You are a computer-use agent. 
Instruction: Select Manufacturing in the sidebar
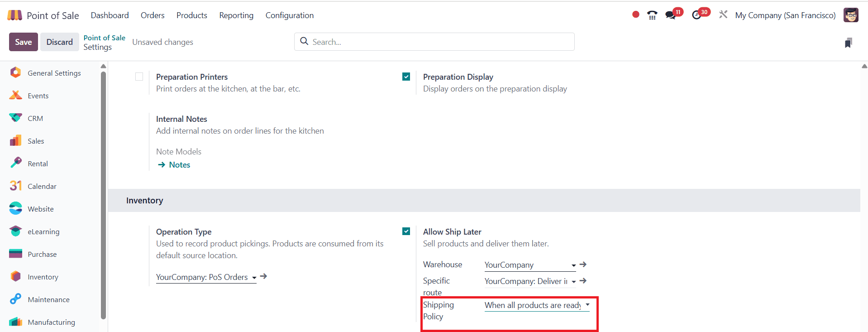pyautogui.click(x=51, y=322)
